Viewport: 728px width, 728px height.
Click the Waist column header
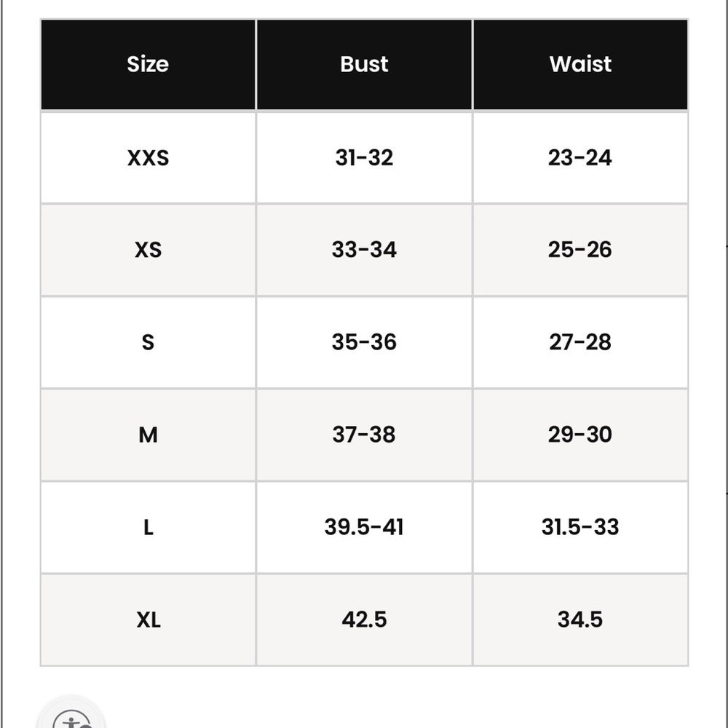(580, 64)
